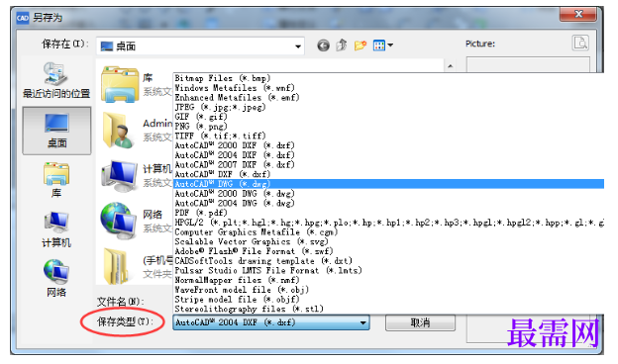Open the 保存类型 file type combo box

pos(271,322)
